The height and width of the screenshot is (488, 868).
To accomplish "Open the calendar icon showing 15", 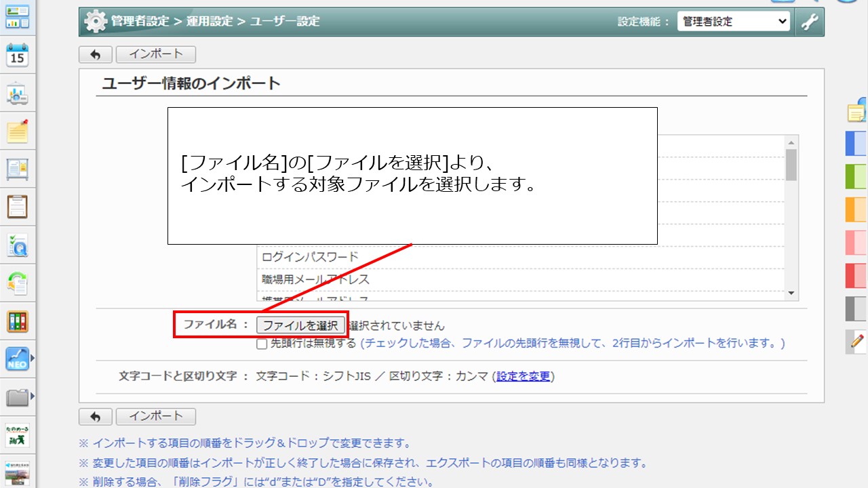I will (18, 56).
